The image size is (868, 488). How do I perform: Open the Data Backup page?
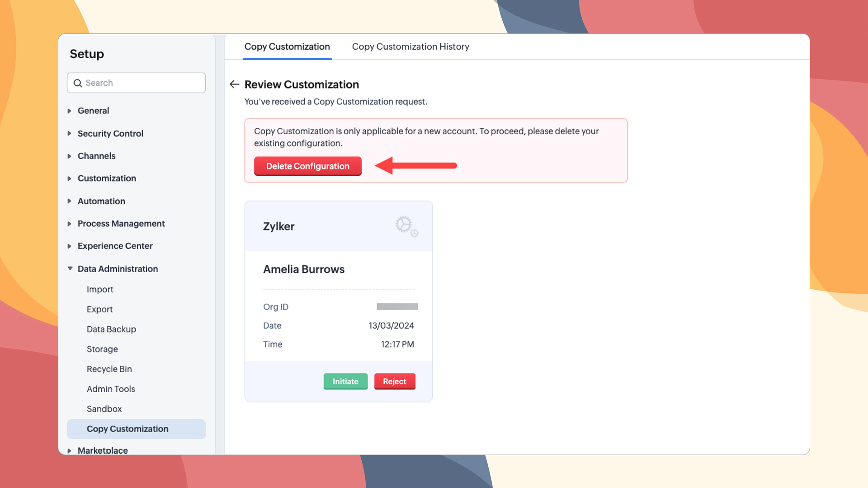(x=111, y=329)
